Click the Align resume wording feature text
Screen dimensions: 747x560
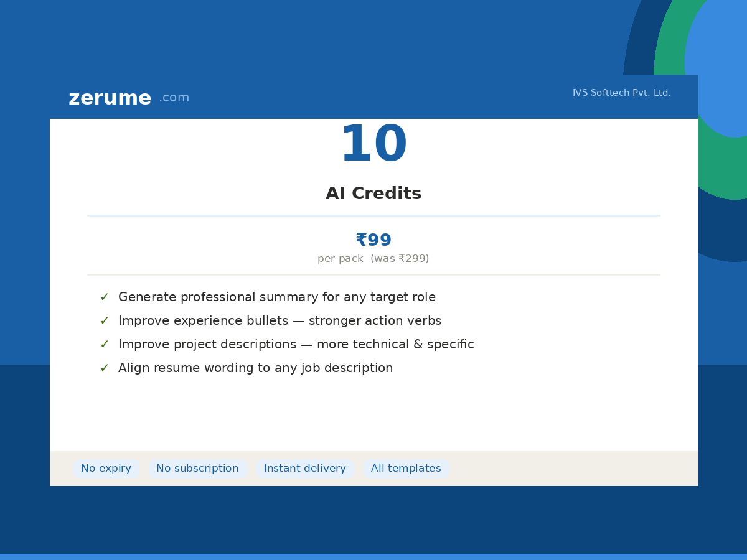pos(255,368)
